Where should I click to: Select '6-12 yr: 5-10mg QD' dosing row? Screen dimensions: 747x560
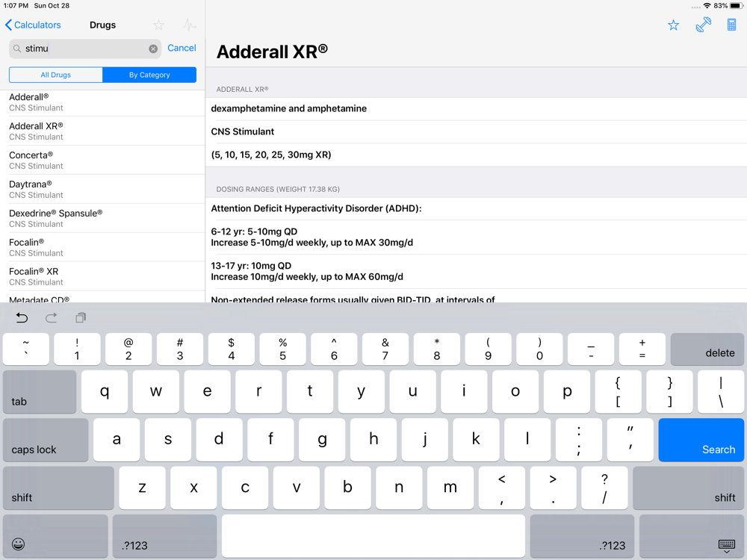coord(477,237)
